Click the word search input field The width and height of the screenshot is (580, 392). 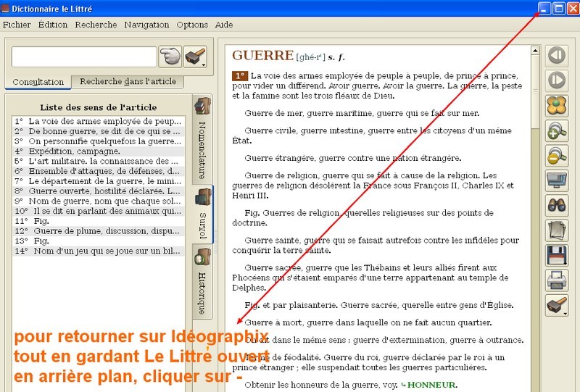coord(84,57)
